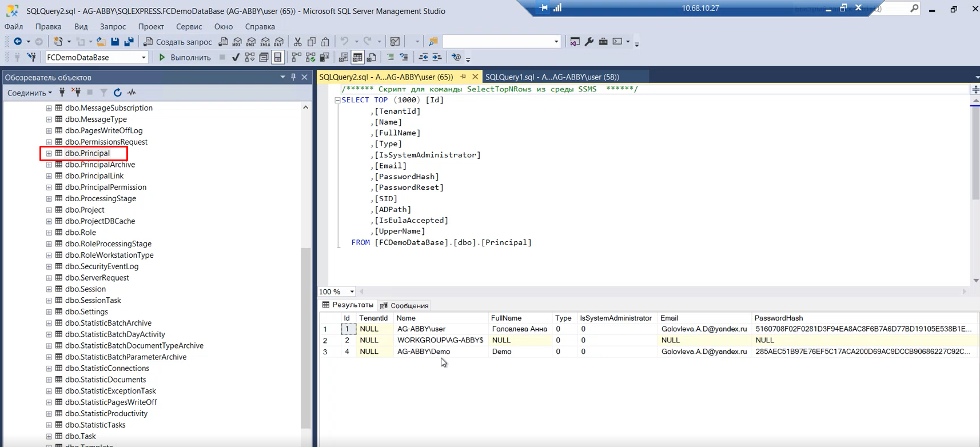Screen dimensions: 980x447
Task: Click Refresh icon in Object Explorer
Action: (117, 92)
